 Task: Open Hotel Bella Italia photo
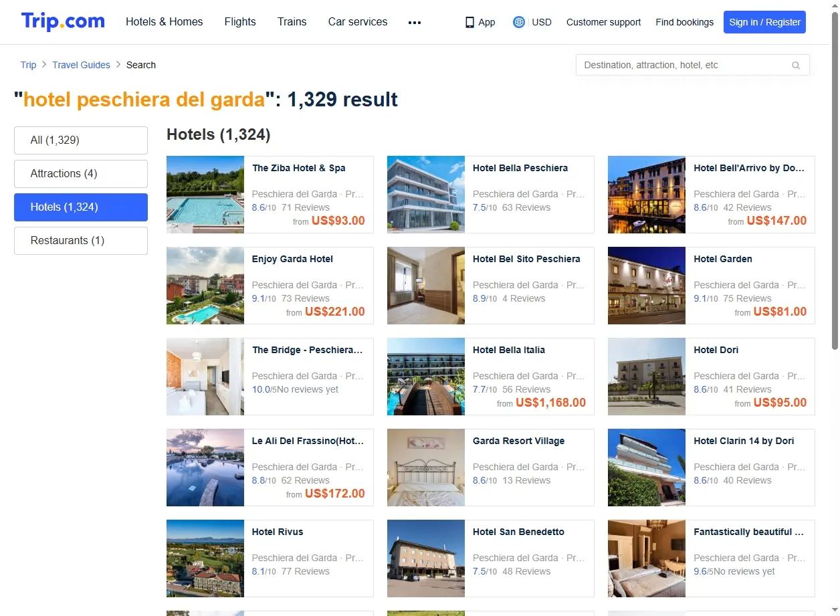[426, 377]
